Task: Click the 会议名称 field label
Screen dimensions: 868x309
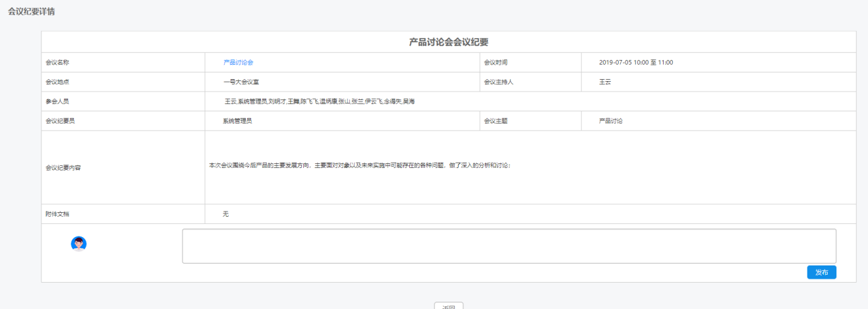Action: pyautogui.click(x=57, y=63)
